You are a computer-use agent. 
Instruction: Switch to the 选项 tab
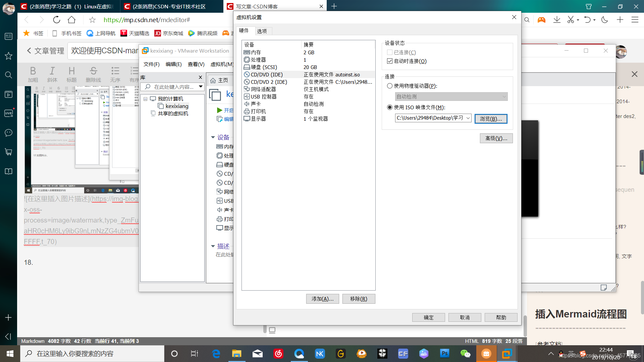pyautogui.click(x=262, y=31)
